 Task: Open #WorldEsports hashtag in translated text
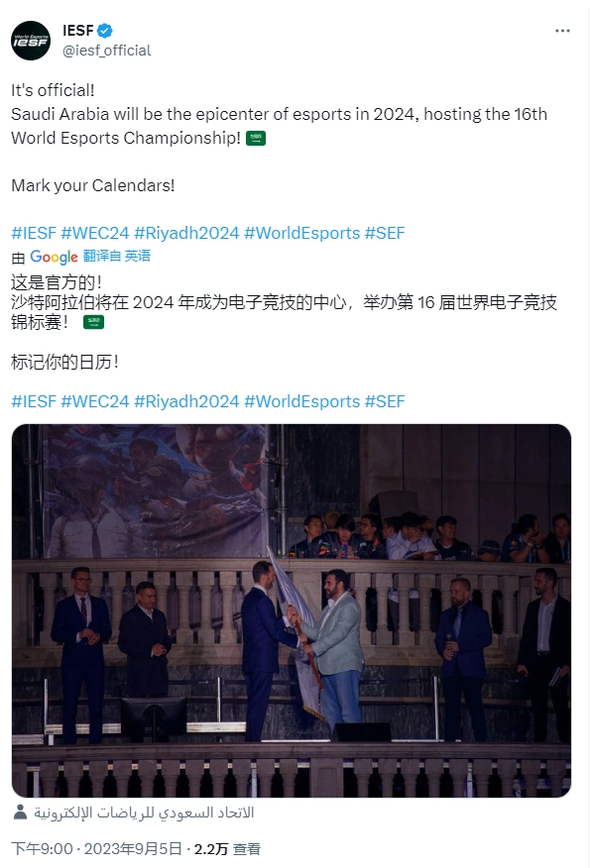tap(301, 401)
